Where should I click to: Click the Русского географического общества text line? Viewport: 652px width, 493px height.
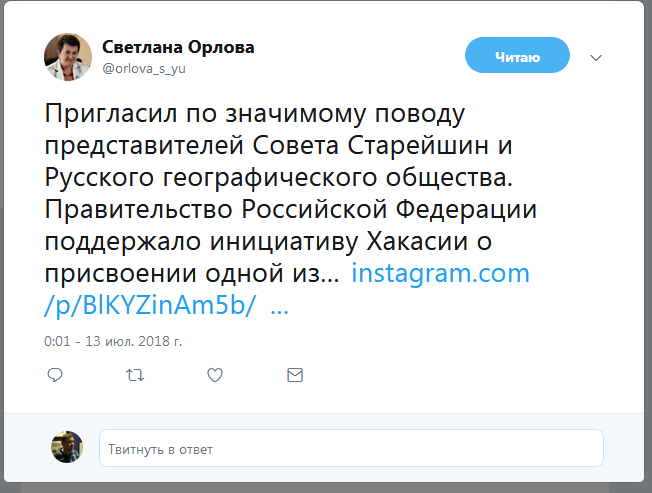point(279,177)
